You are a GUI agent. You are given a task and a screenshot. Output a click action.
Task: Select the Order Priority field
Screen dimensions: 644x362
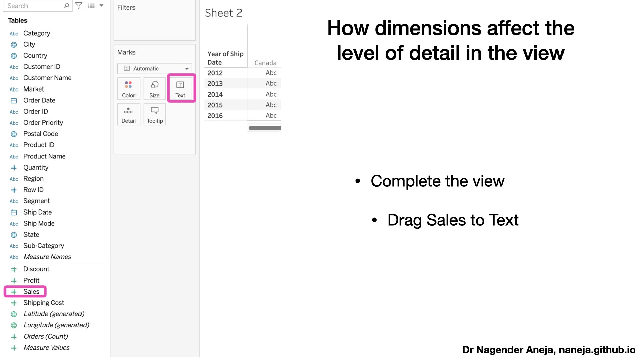click(x=43, y=123)
